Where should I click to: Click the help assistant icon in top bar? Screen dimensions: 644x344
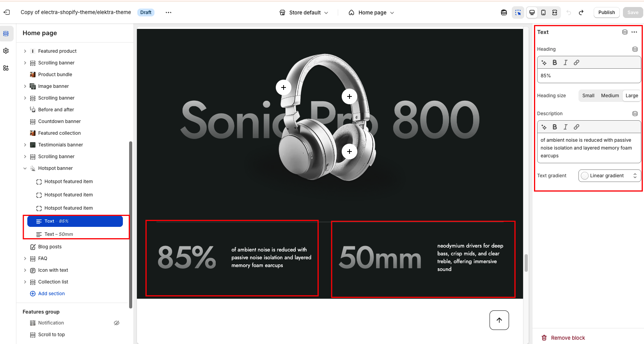504,12
